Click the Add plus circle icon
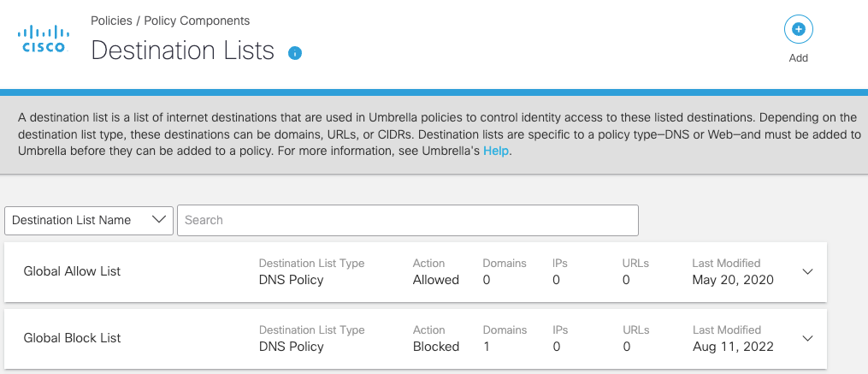868x374 pixels. [x=798, y=29]
